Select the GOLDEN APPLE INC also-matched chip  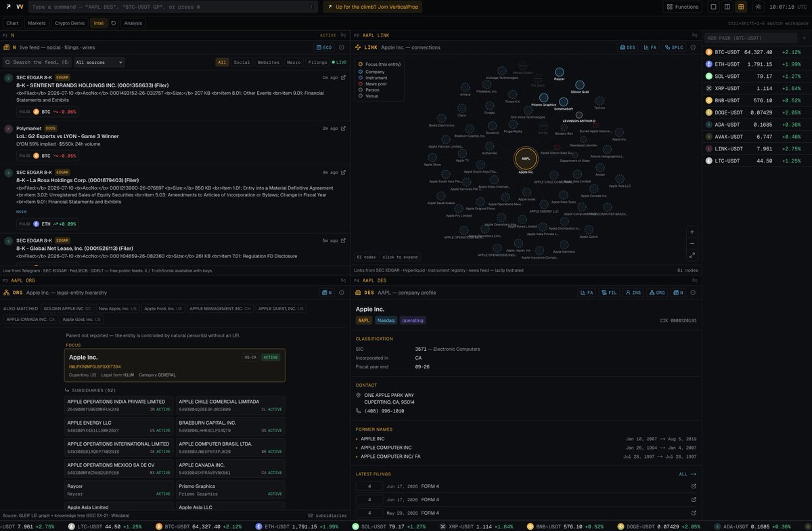tap(67, 308)
